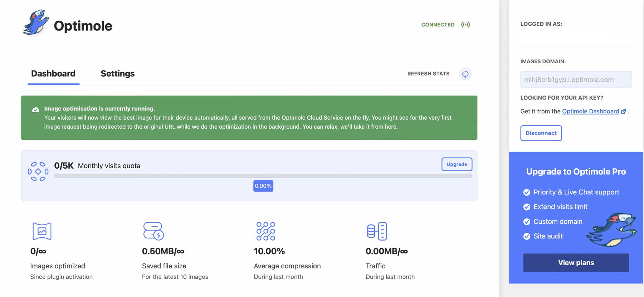
Task: Click 'Custom domain' feature text
Action: pos(558,222)
